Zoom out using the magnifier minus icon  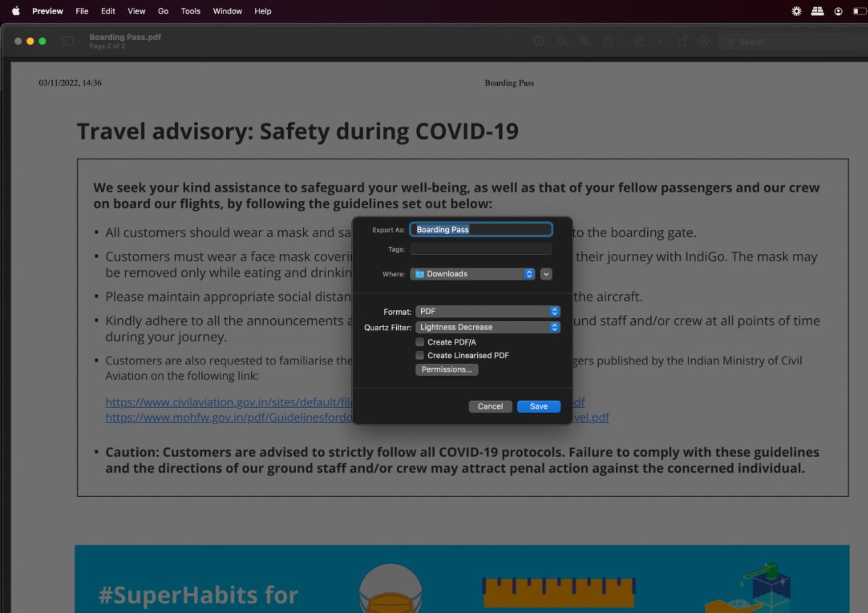coord(563,41)
